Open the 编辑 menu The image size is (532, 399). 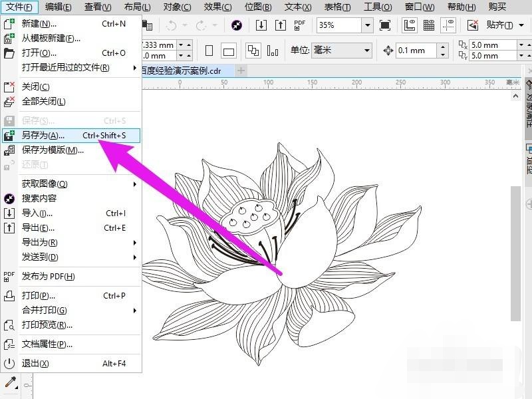(59, 7)
